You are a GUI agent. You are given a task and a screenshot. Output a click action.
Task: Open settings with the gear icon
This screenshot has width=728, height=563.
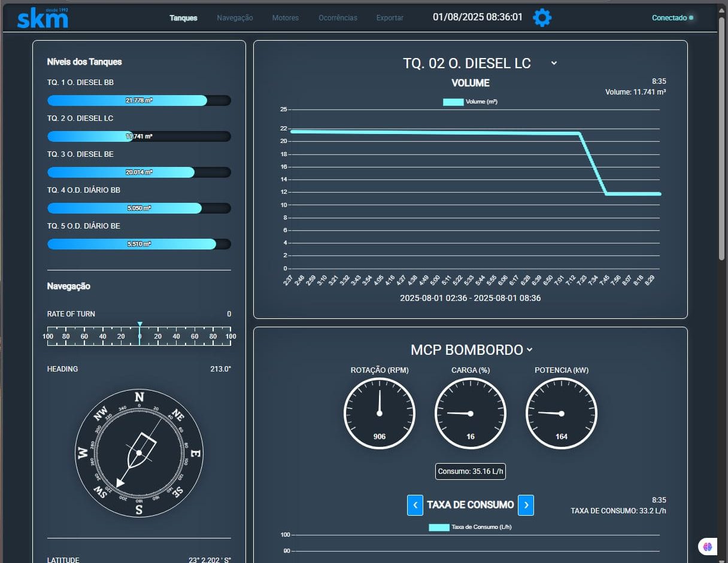tap(542, 18)
